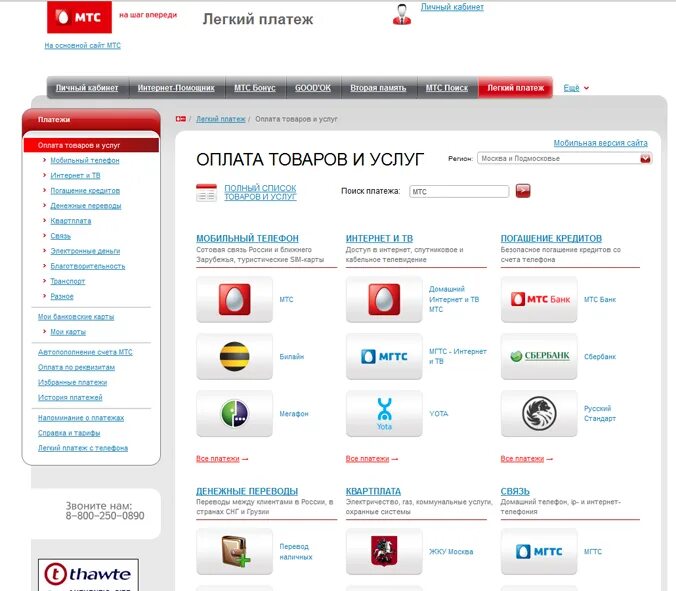Open the Yota payment tile
This screenshot has height=591, width=676.
384,413
